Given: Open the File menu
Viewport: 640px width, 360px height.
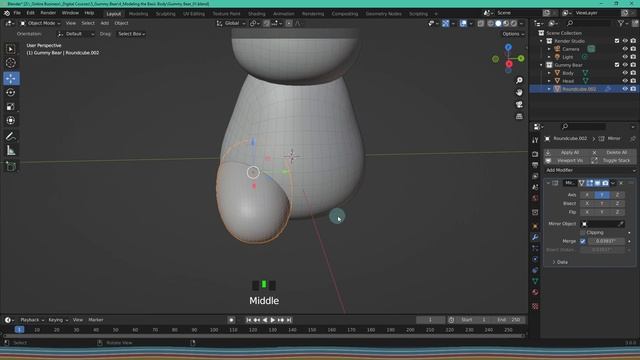Looking at the screenshot, I should click(17, 13).
